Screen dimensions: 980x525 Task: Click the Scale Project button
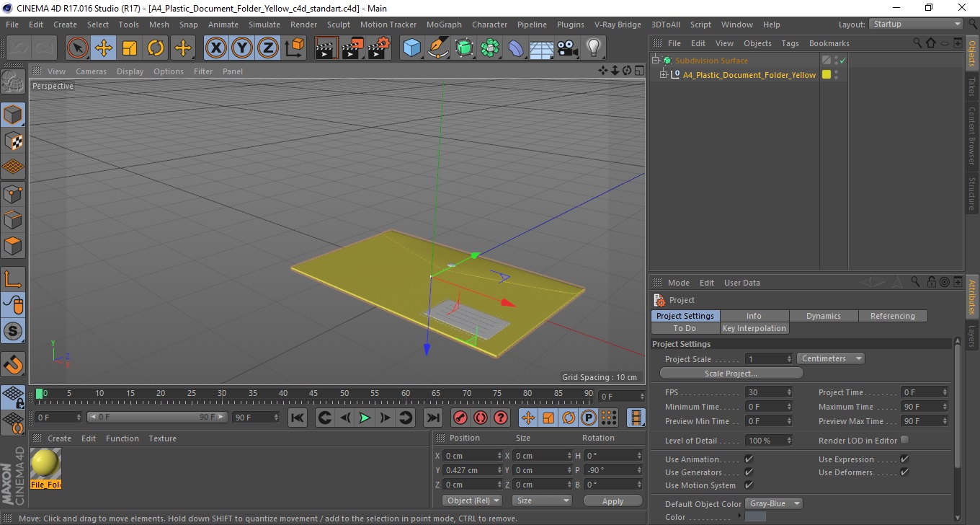731,374
